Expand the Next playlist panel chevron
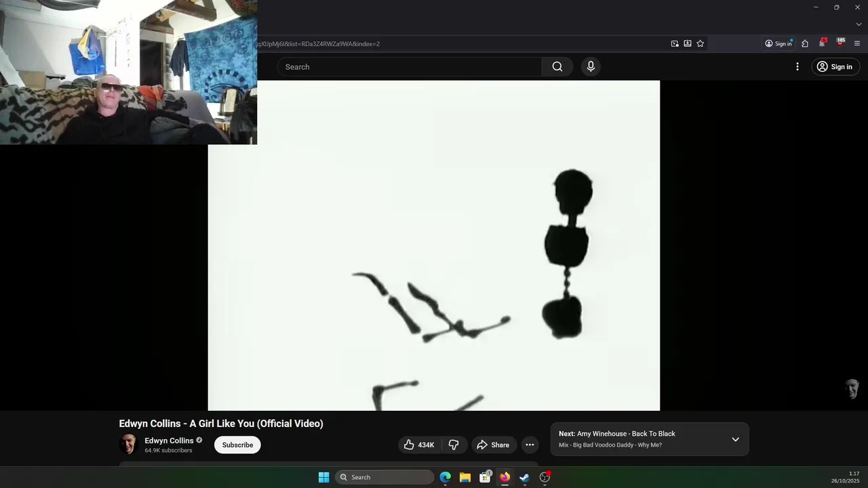 pyautogui.click(x=735, y=439)
